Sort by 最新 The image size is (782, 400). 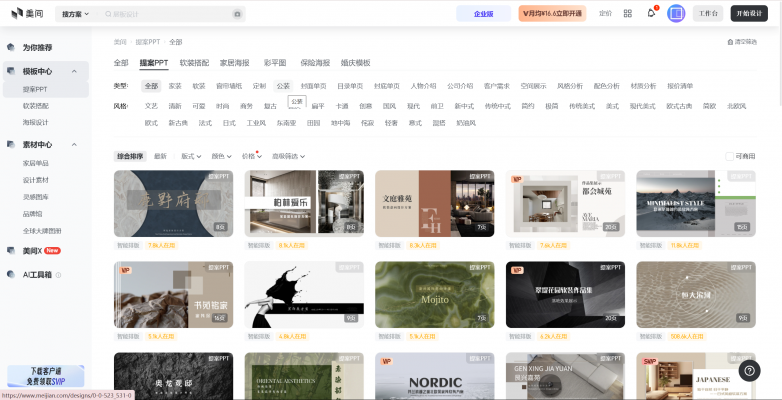(160, 156)
